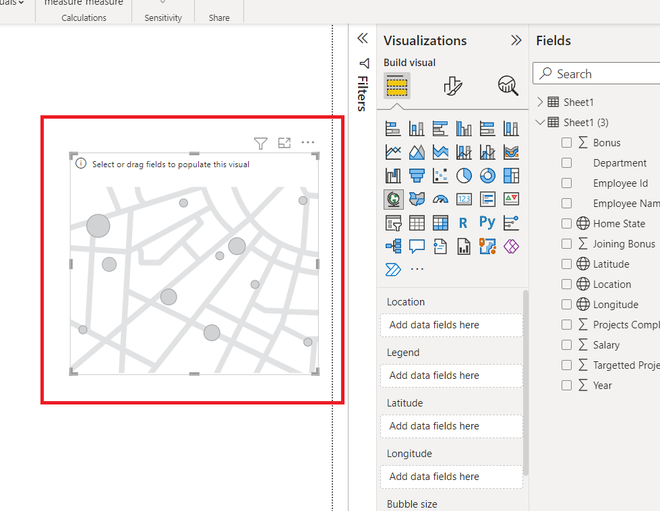Click the Map globe visual icon
Image resolution: width=660 pixels, height=511 pixels.
click(394, 199)
